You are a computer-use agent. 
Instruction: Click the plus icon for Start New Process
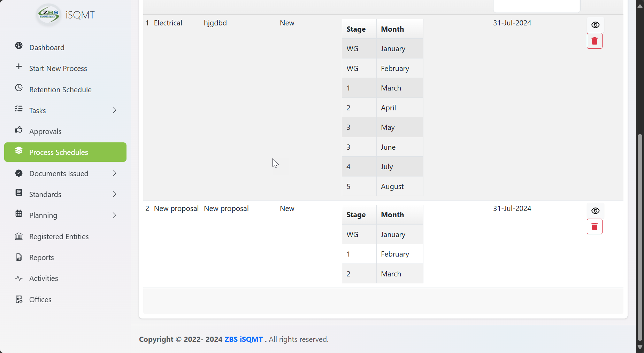click(x=19, y=66)
